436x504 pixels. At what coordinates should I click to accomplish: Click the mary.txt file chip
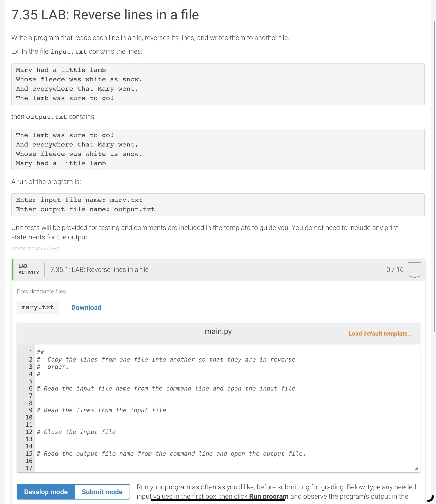coord(38,307)
